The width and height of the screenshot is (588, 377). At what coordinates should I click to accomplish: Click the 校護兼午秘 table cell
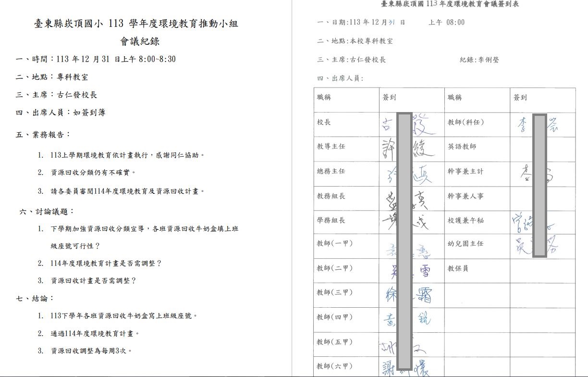(465, 220)
